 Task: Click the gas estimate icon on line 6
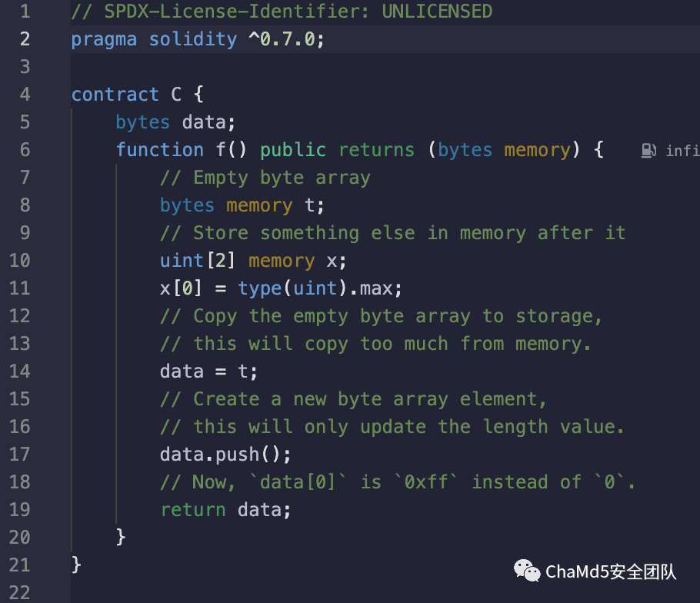648,151
